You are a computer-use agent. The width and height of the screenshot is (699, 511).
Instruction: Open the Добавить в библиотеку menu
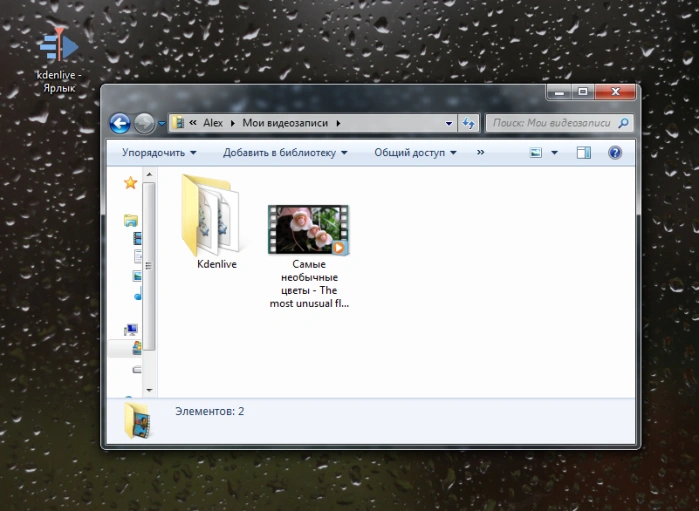coord(285,152)
